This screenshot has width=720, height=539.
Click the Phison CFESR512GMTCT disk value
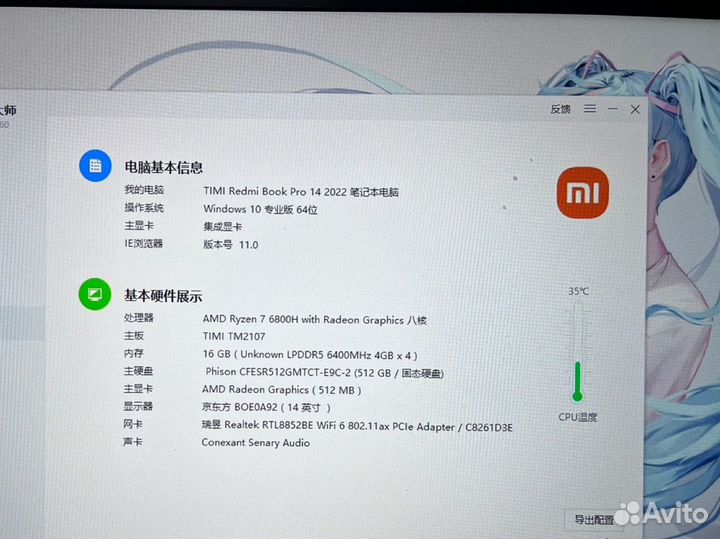coord(325,372)
